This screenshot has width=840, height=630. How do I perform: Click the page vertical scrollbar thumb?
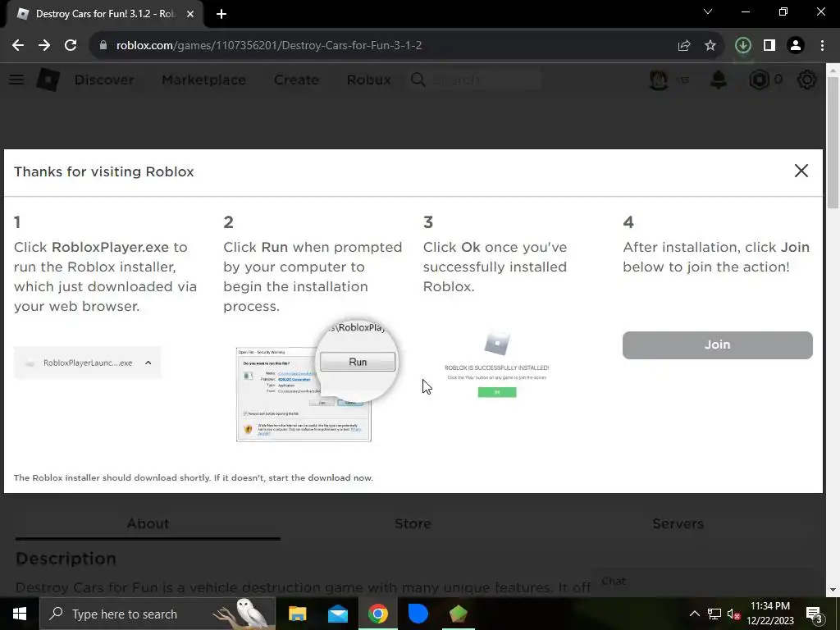click(833, 143)
